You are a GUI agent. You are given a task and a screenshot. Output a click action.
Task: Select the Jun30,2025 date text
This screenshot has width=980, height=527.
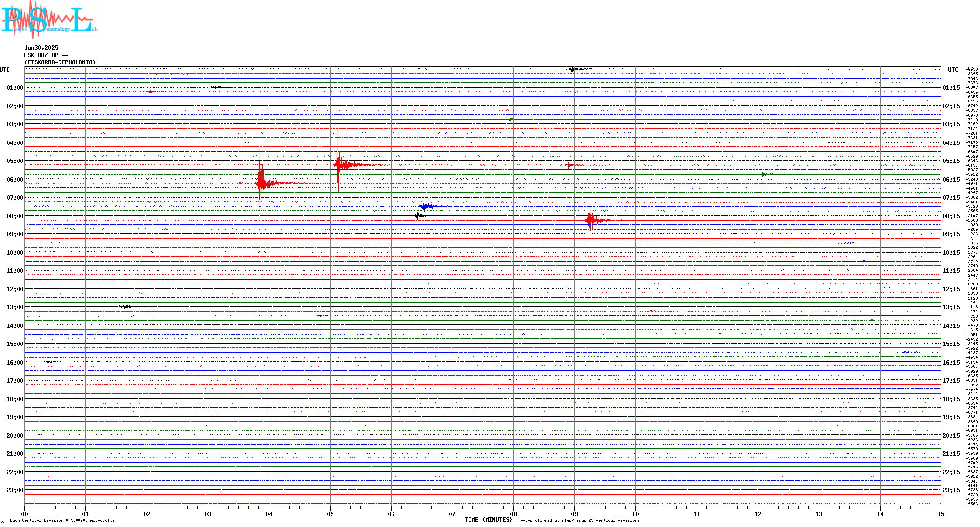[41, 48]
